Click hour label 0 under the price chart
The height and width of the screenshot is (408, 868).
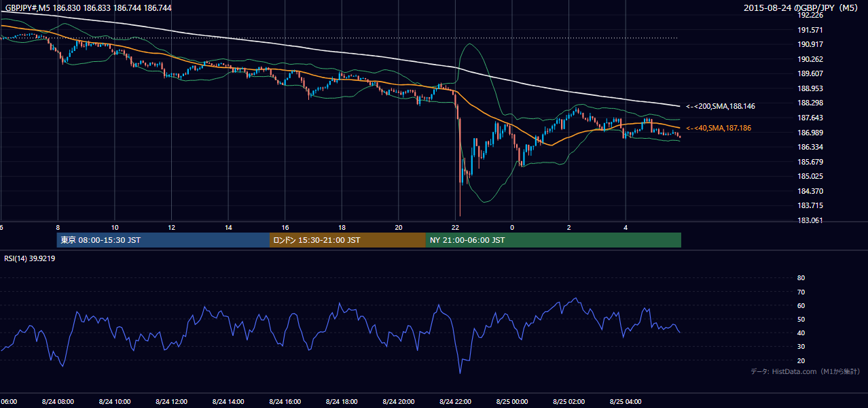512,228
